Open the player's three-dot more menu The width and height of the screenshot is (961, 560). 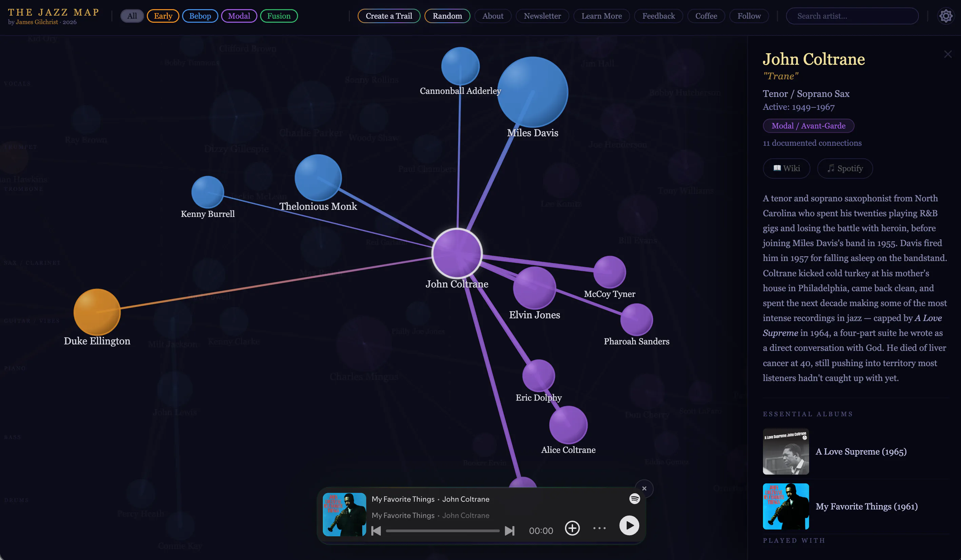[x=600, y=528]
